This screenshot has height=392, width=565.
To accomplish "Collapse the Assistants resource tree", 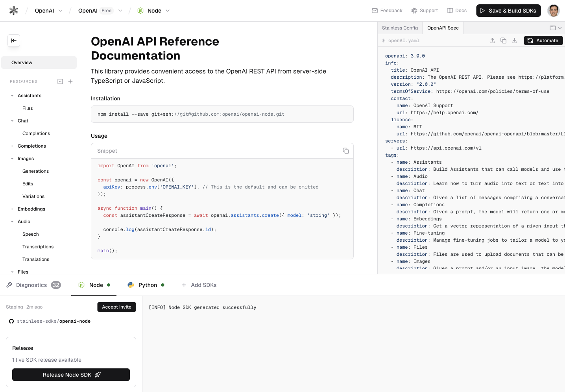I will tap(12, 96).
